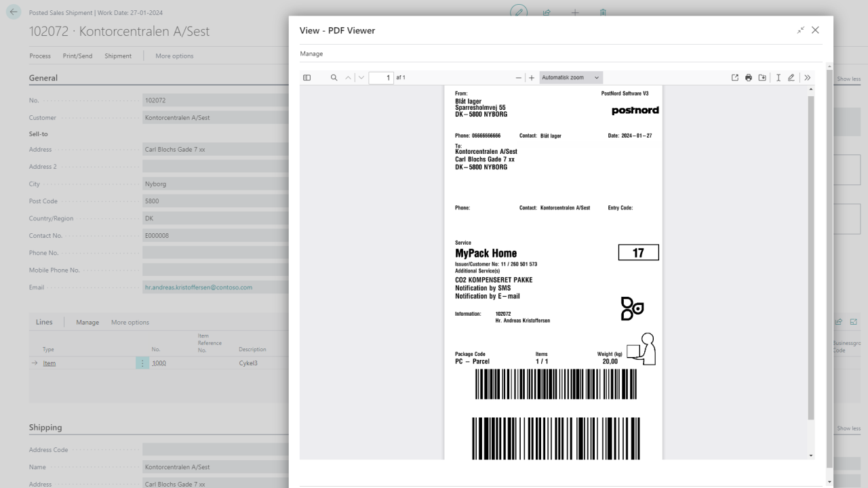Click the PDF scrollbar down arrow
868x488 pixels.
click(x=811, y=455)
